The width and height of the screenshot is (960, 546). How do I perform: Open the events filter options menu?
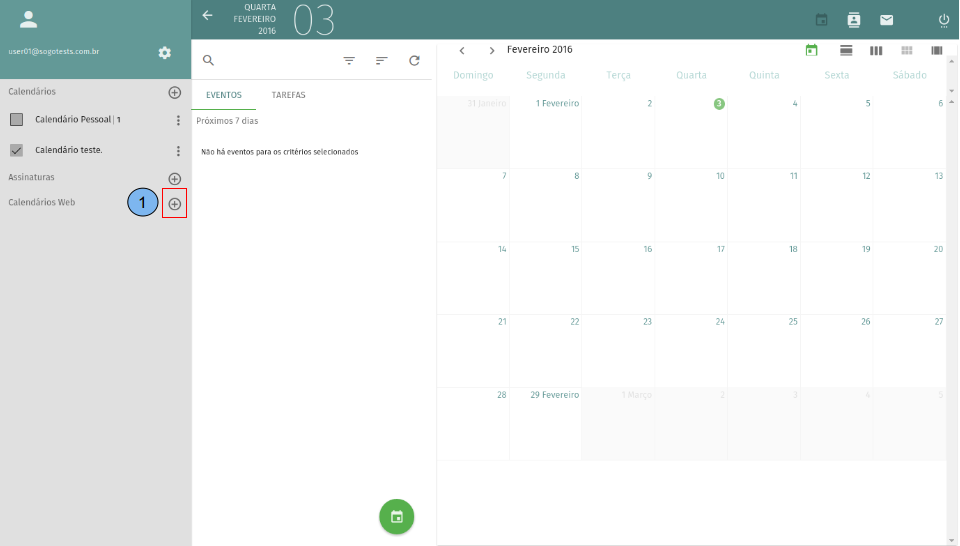click(x=349, y=61)
